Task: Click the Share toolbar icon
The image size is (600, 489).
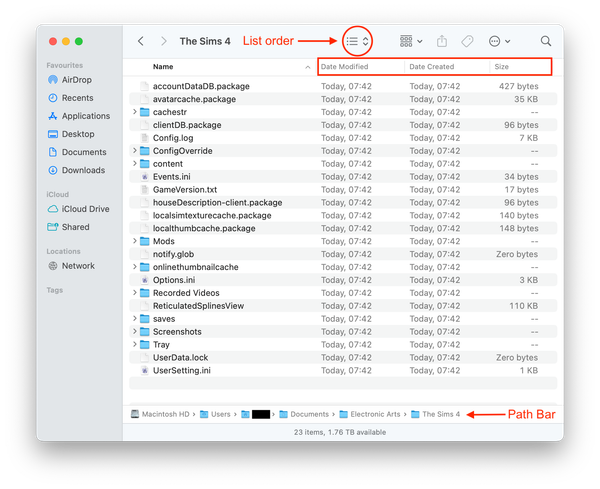Action: point(443,41)
